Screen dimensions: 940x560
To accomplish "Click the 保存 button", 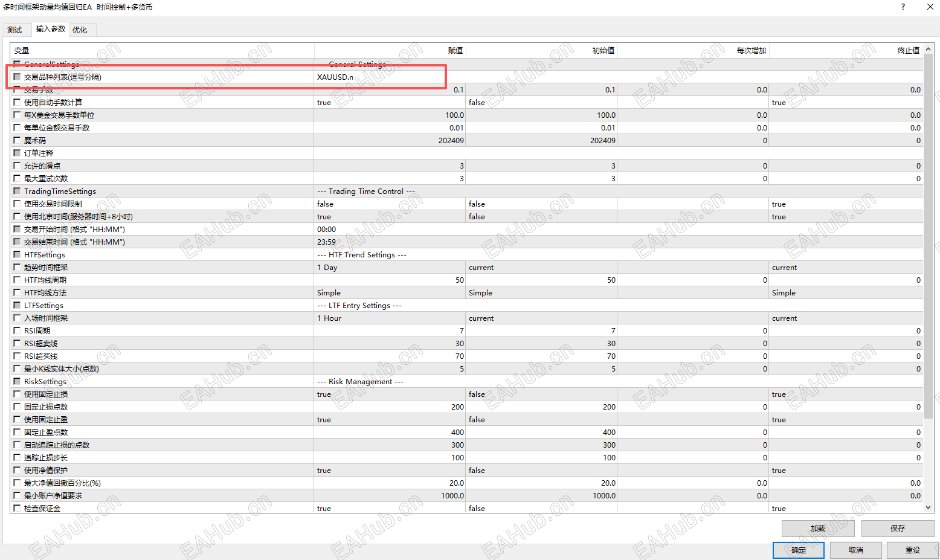I will [x=898, y=529].
